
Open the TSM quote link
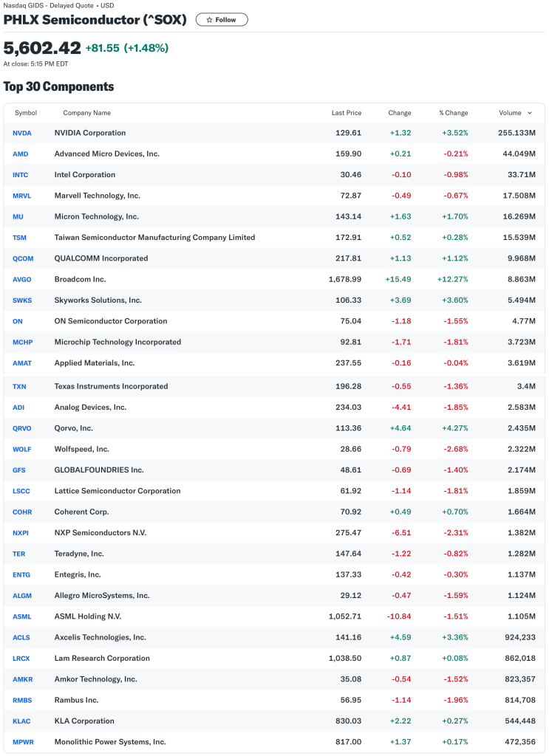[x=19, y=238]
